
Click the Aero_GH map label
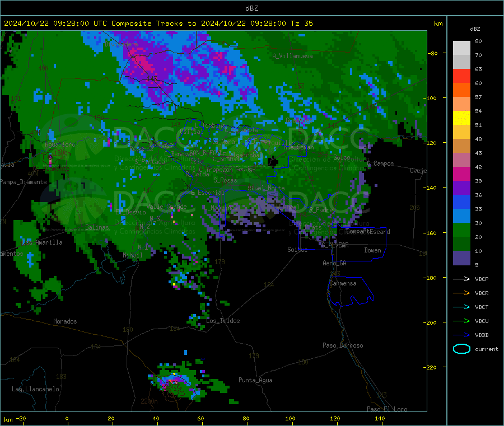(334, 263)
